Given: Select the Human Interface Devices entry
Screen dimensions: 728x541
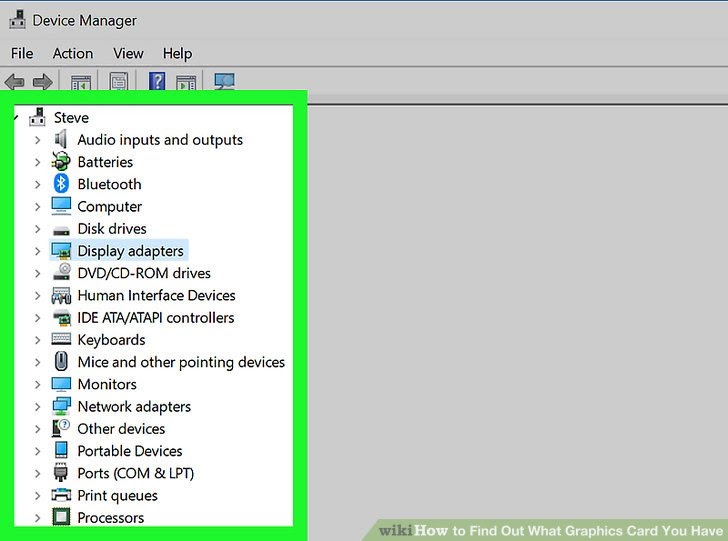Looking at the screenshot, I should (156, 295).
